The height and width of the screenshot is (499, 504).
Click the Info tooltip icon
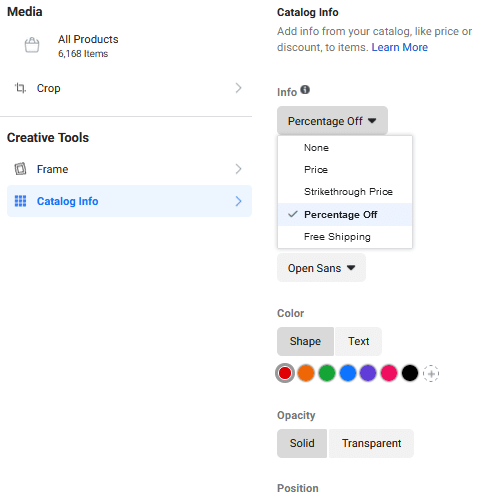[305, 90]
